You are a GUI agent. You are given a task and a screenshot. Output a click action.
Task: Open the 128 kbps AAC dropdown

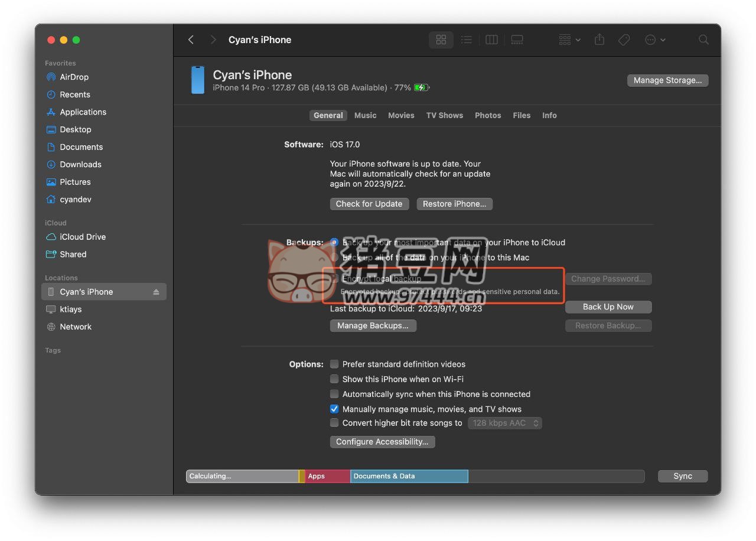504,423
